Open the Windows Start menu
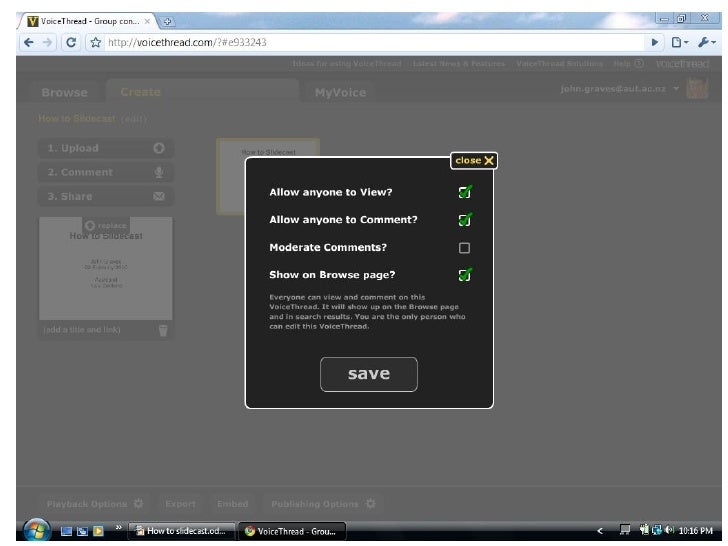The height and width of the screenshot is (546, 728). (36, 531)
